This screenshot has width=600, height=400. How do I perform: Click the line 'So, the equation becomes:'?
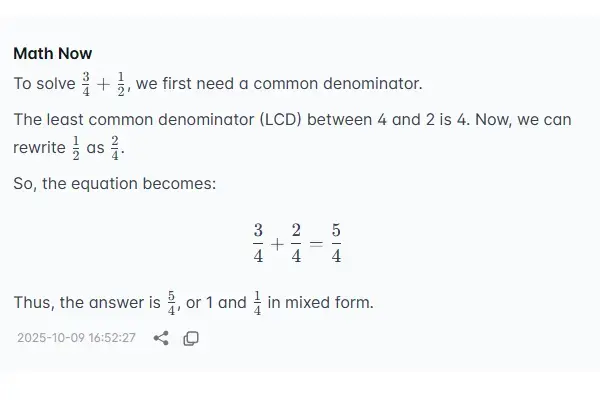114,184
